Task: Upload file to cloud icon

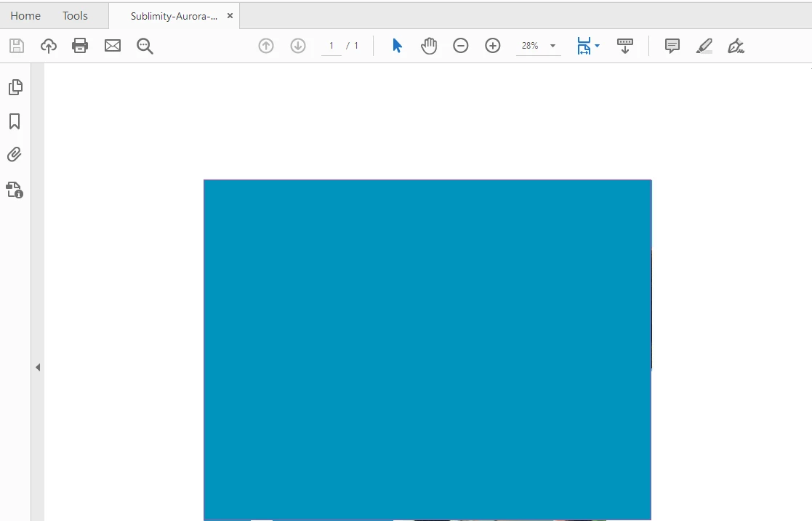Action: pyautogui.click(x=49, y=46)
